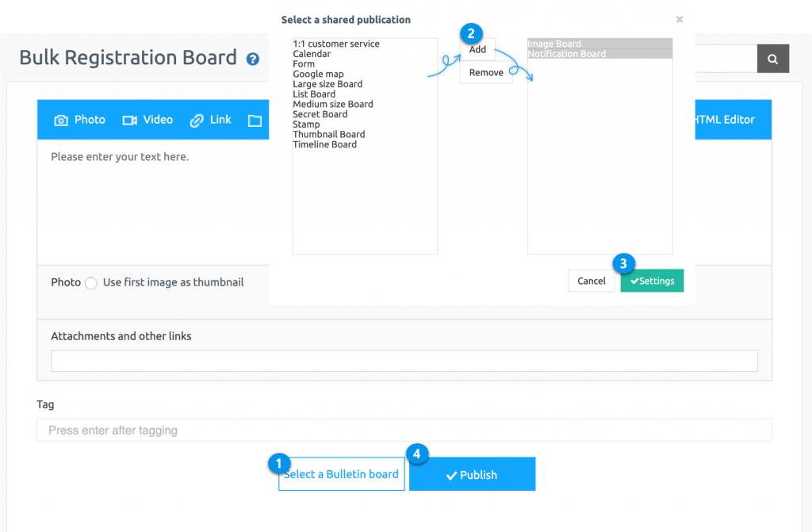Select 'Calendar' in the publication list
The width and height of the screenshot is (812, 532).
(312, 54)
